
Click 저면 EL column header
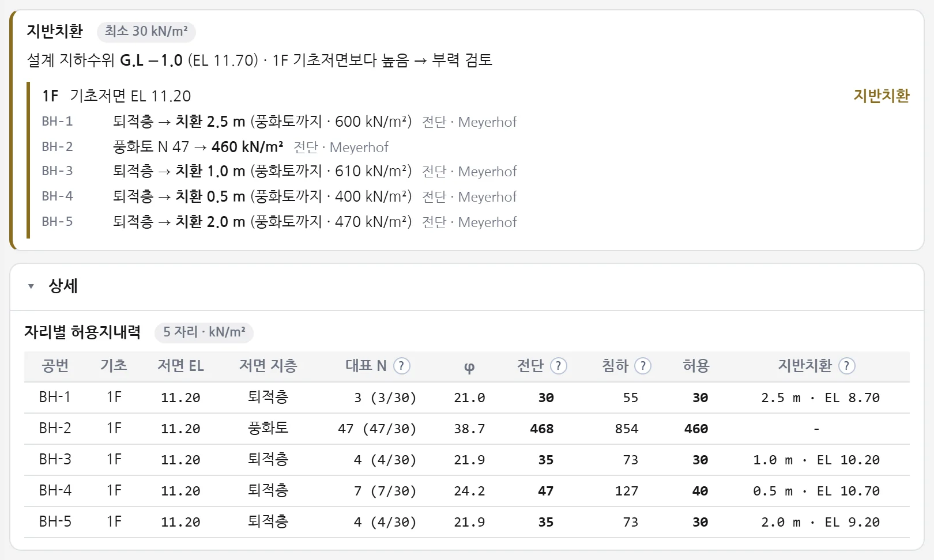coord(180,366)
